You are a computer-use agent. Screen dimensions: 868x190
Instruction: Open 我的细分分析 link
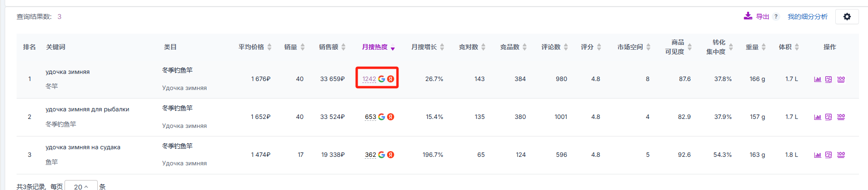[x=807, y=17]
